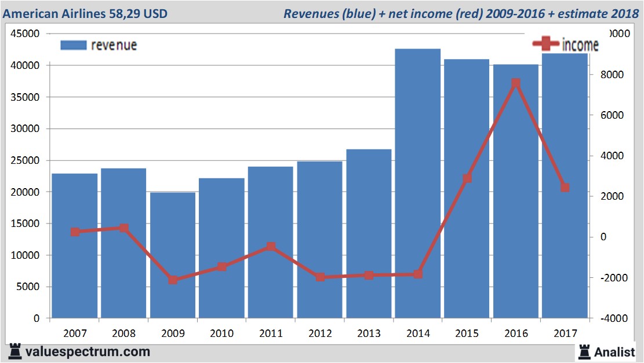The width and height of the screenshot is (644, 363).
Task: Click the blue revenue legend swatch
Action: (x=73, y=45)
